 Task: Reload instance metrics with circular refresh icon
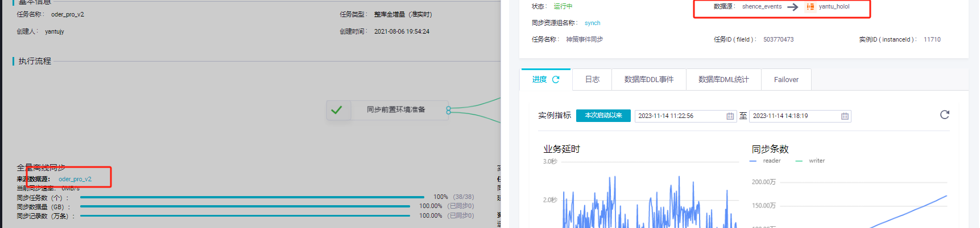point(945,115)
